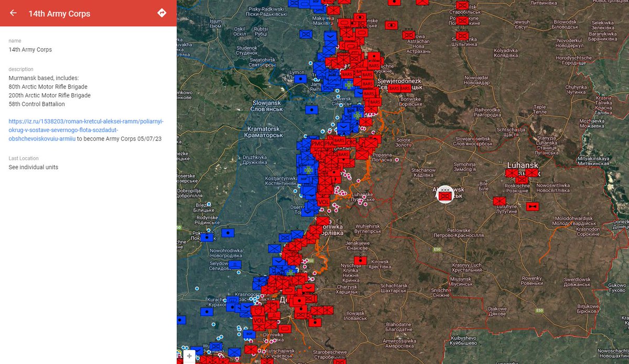The image size is (629, 364).
Task: Open directions to 14th Army Corps
Action: tap(162, 13)
